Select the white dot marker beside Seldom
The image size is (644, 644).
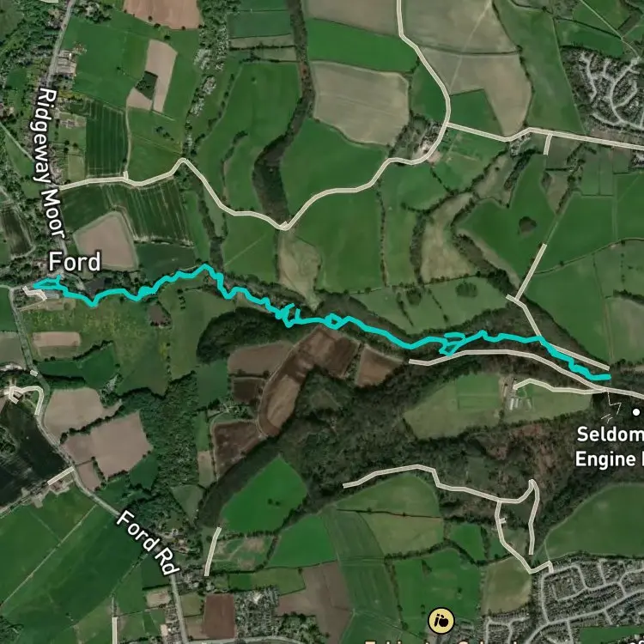point(636,411)
